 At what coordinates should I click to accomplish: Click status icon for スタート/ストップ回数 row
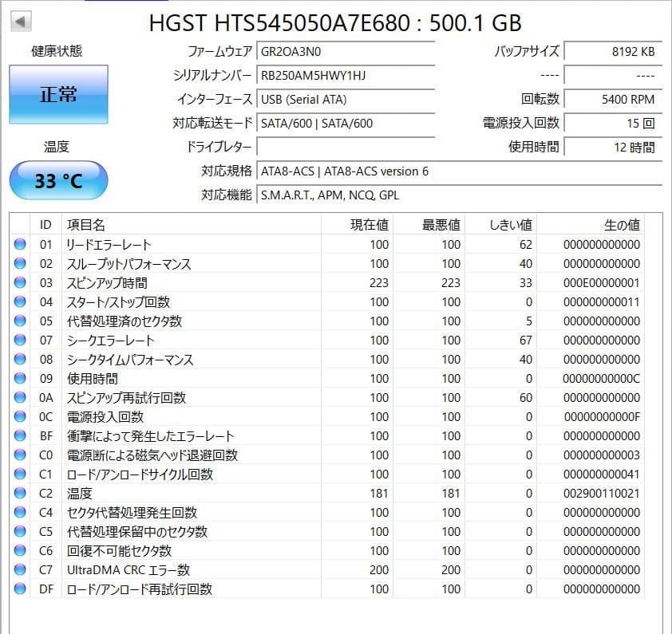pos(20,301)
